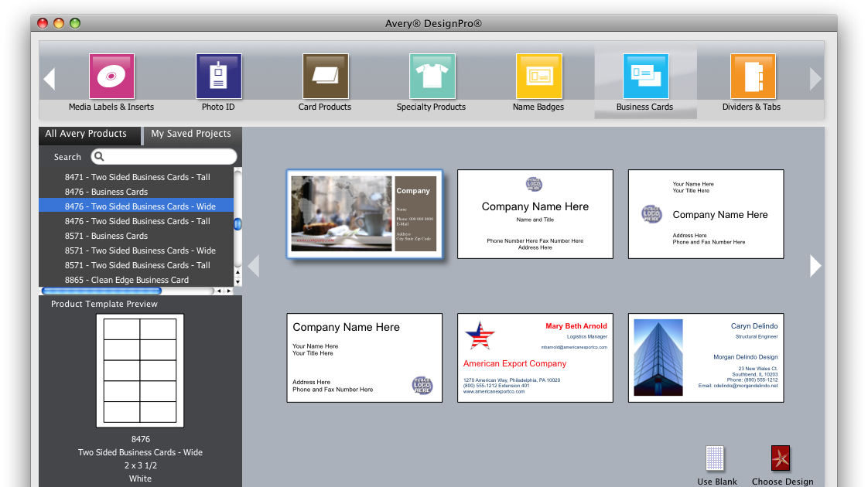The image size is (868, 487).
Task: Open the Card Products category icon
Action: click(326, 77)
